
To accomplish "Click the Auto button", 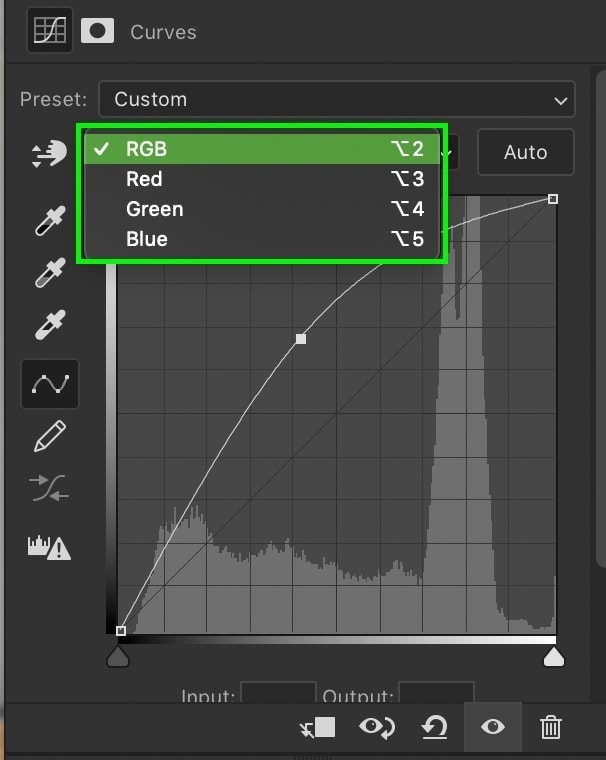I will (526, 152).
